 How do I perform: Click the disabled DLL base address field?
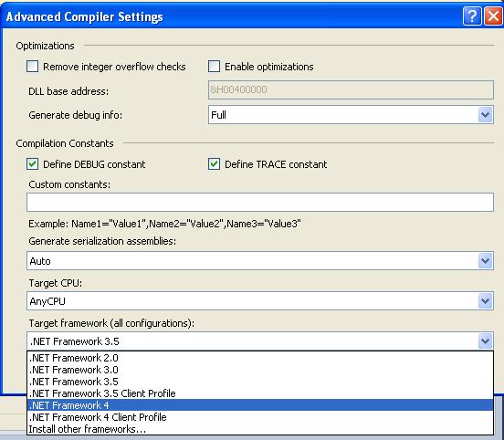(x=351, y=89)
